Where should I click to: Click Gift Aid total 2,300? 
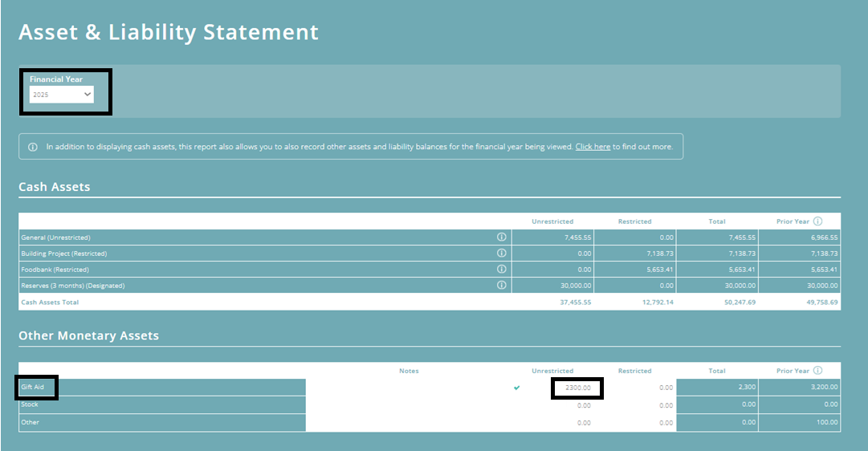pos(747,387)
